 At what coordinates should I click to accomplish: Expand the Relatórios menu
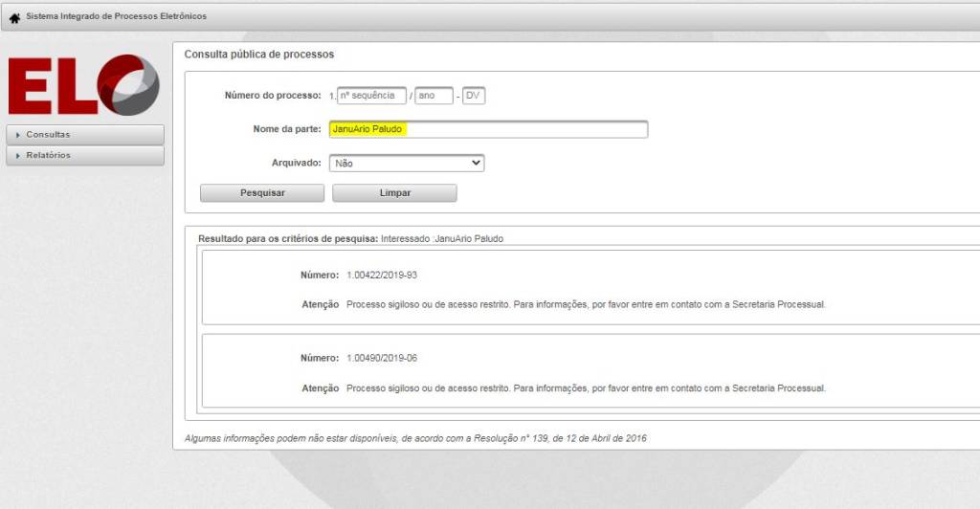point(85,156)
